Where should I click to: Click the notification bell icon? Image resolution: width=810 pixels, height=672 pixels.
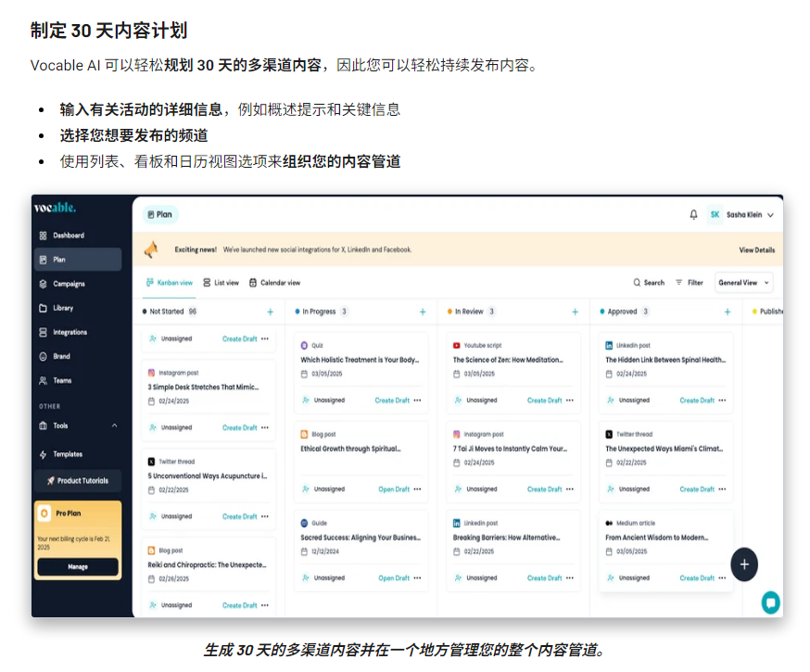[x=693, y=215]
